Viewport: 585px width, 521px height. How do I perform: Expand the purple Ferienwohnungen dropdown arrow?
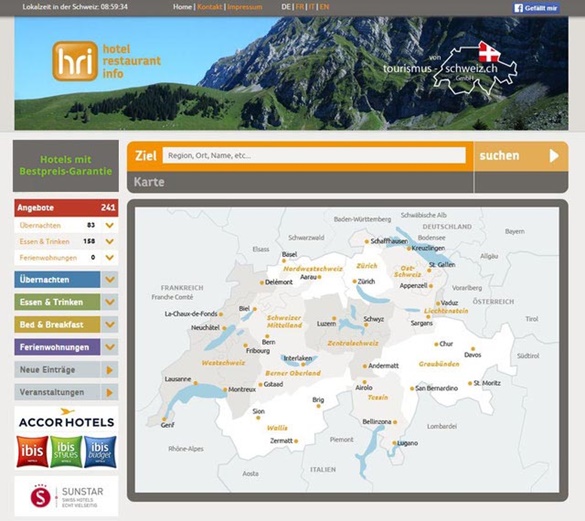(x=109, y=347)
